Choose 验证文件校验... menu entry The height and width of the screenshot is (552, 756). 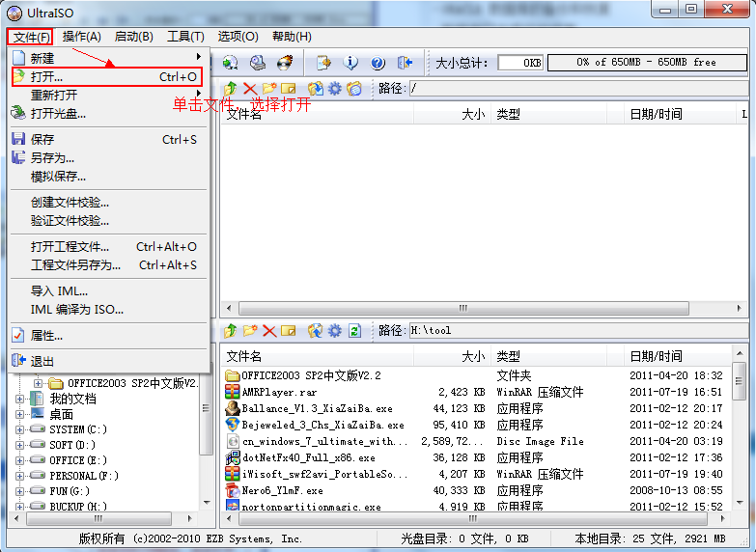106,221
